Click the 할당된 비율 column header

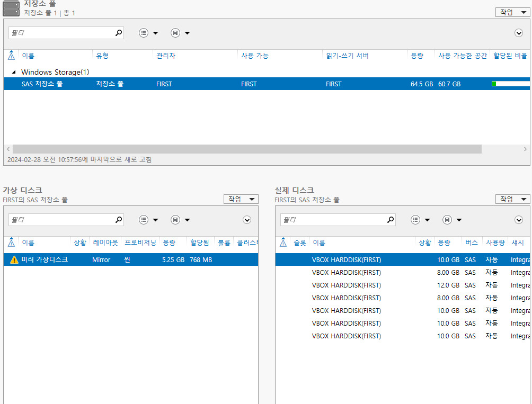(x=510, y=56)
